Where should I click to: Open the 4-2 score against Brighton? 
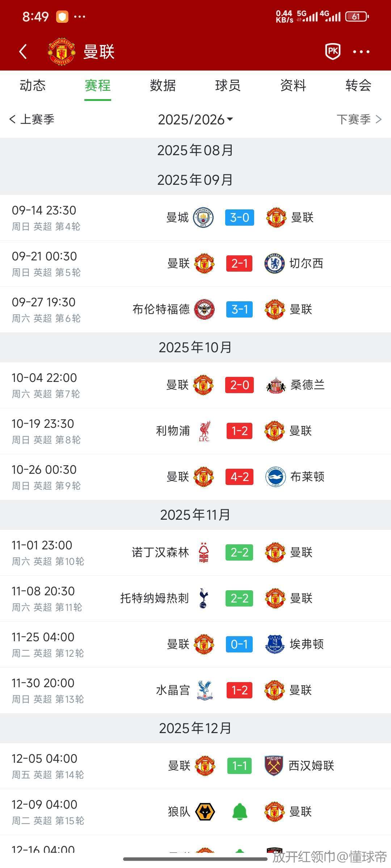[240, 477]
